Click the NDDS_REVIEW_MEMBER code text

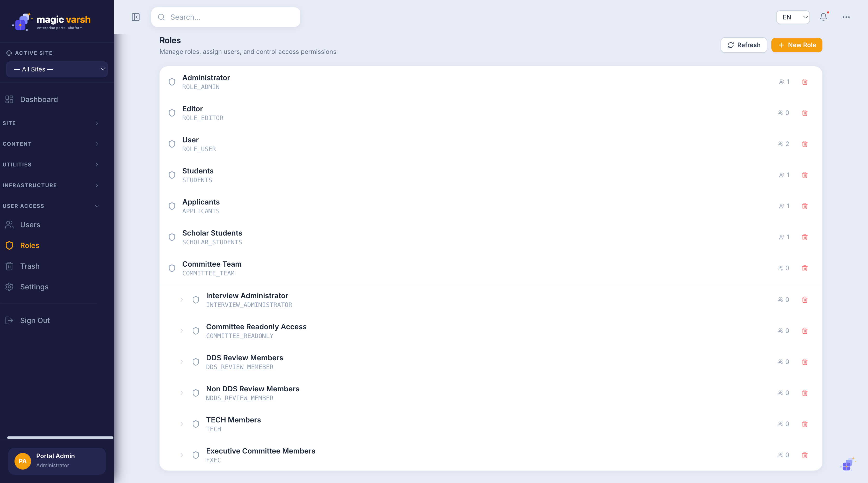pyautogui.click(x=240, y=398)
